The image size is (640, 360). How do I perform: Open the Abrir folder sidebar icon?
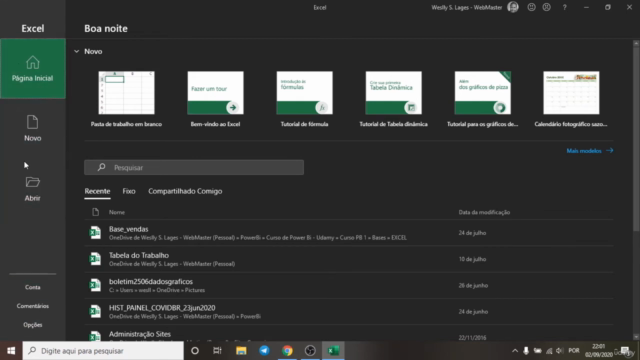click(x=33, y=182)
